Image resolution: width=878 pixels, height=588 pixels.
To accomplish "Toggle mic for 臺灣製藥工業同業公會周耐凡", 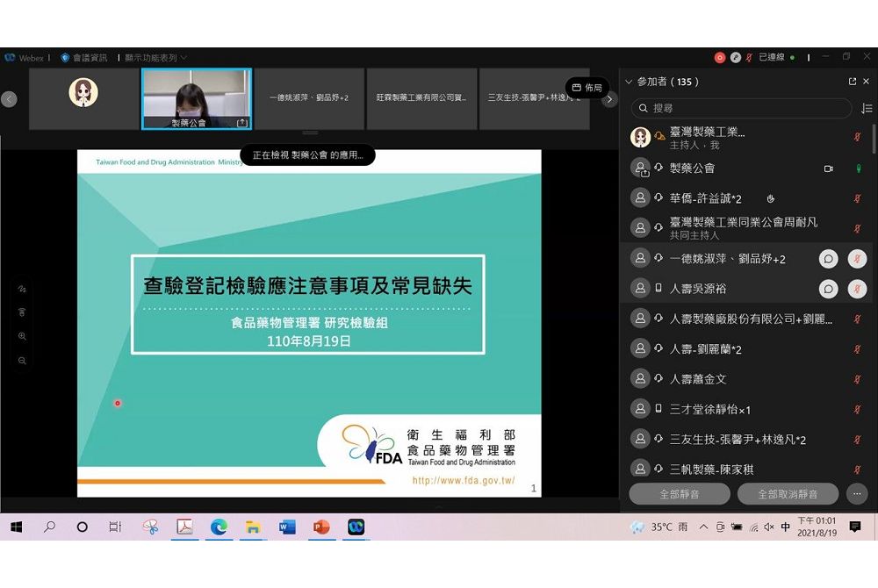I will click(x=857, y=228).
